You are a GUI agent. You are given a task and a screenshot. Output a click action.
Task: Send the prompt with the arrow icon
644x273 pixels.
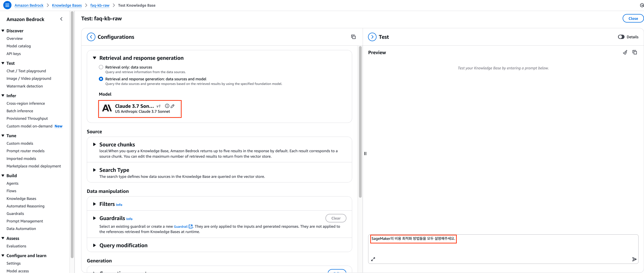634,259
